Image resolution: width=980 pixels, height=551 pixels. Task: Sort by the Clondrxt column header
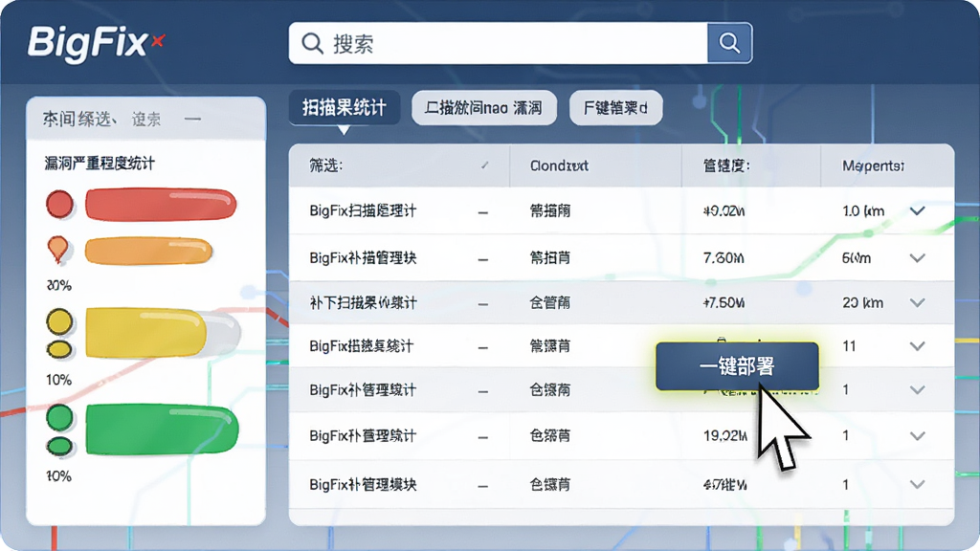[x=559, y=165]
